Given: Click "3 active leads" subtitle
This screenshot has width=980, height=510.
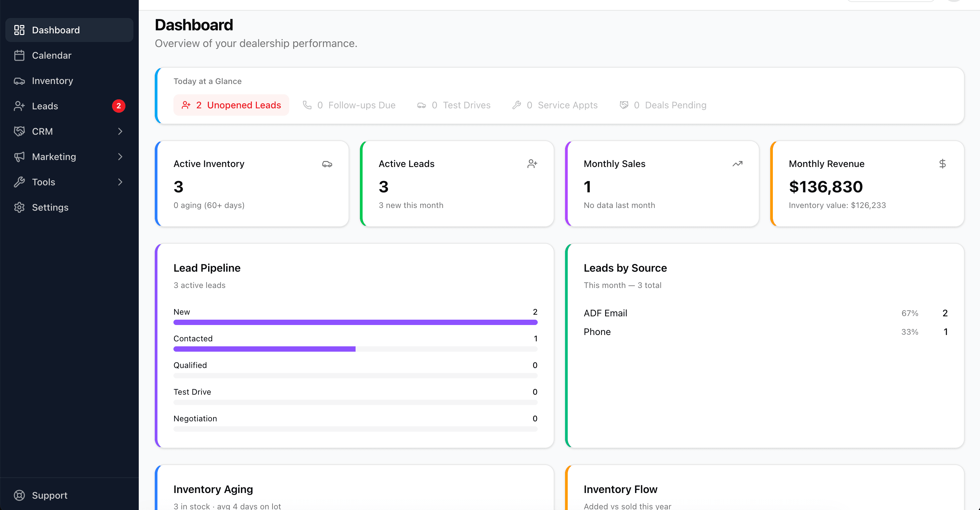Looking at the screenshot, I should coord(199,285).
